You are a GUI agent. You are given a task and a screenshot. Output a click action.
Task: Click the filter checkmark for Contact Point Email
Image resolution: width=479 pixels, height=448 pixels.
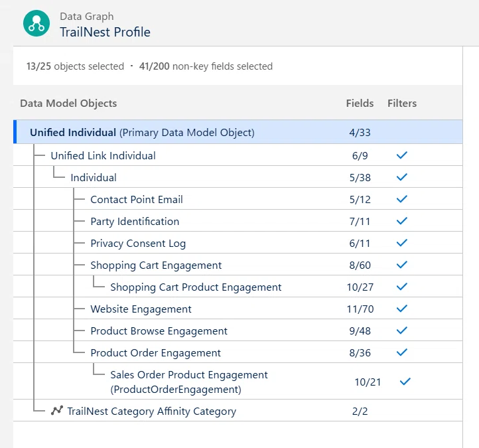(402, 199)
